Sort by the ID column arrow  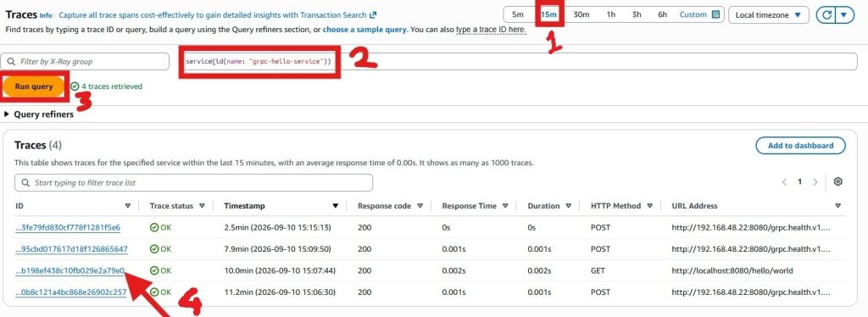128,206
